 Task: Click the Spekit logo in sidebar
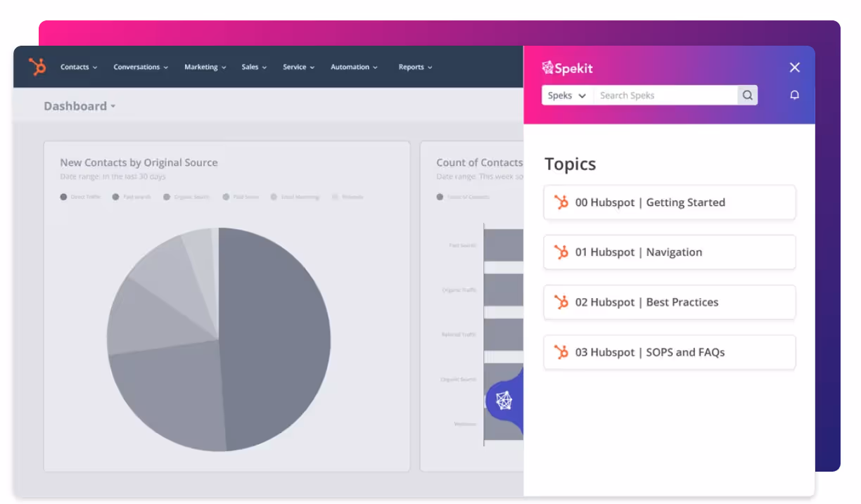click(x=568, y=68)
